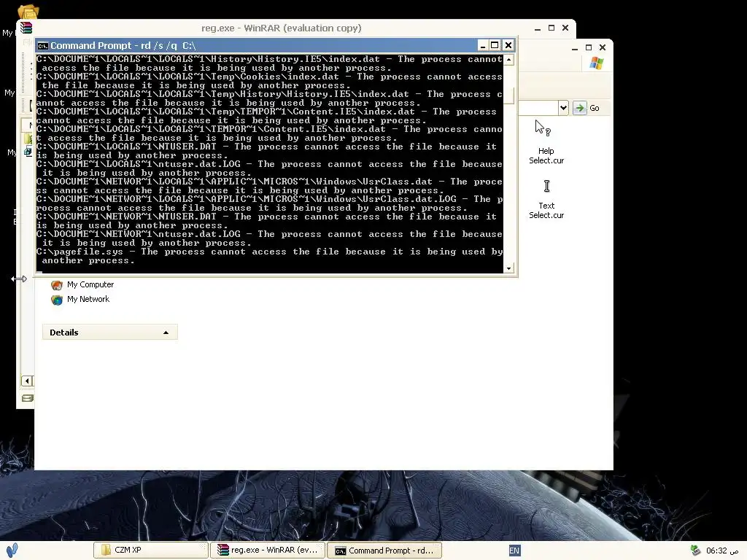Close the CZM XP Explorer window
This screenshot has height=560, width=747.
pos(602,47)
